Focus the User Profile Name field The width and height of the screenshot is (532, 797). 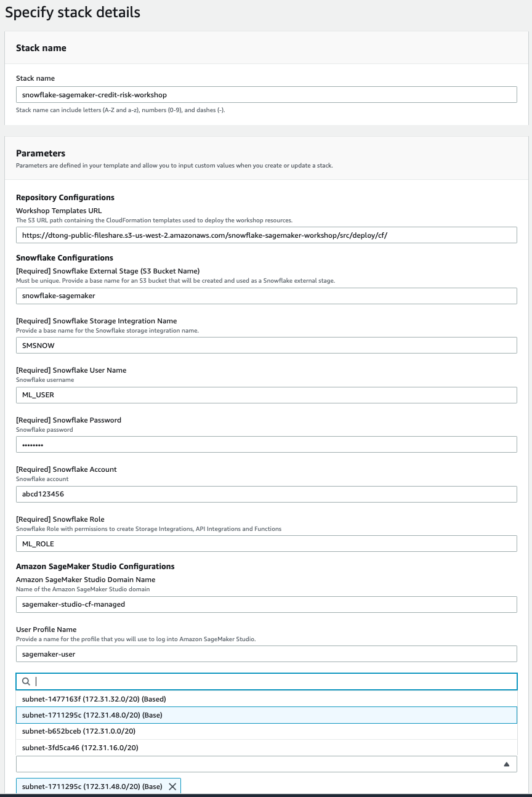266,654
